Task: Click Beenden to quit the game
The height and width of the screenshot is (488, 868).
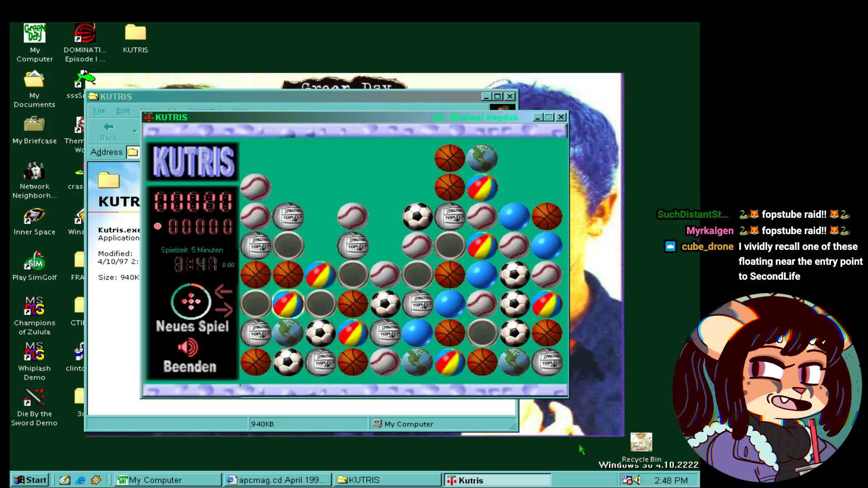Action: (x=190, y=366)
